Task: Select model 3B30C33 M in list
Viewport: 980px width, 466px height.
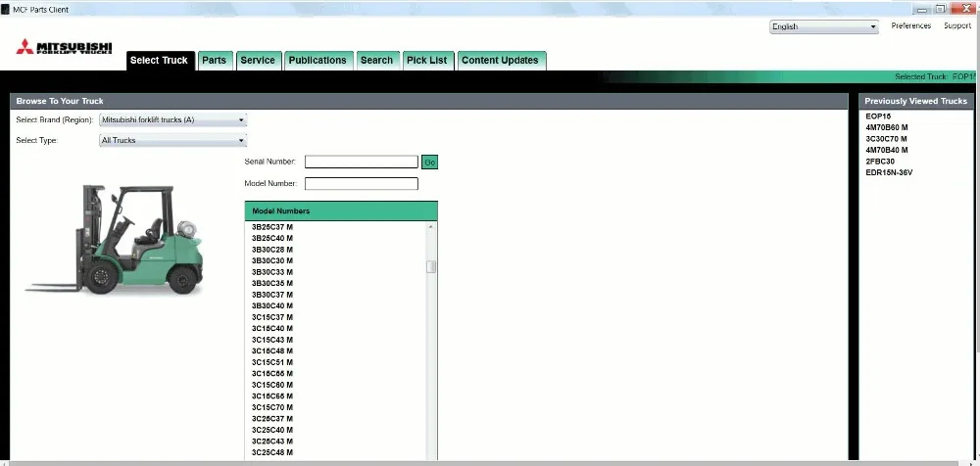Action: [x=272, y=272]
